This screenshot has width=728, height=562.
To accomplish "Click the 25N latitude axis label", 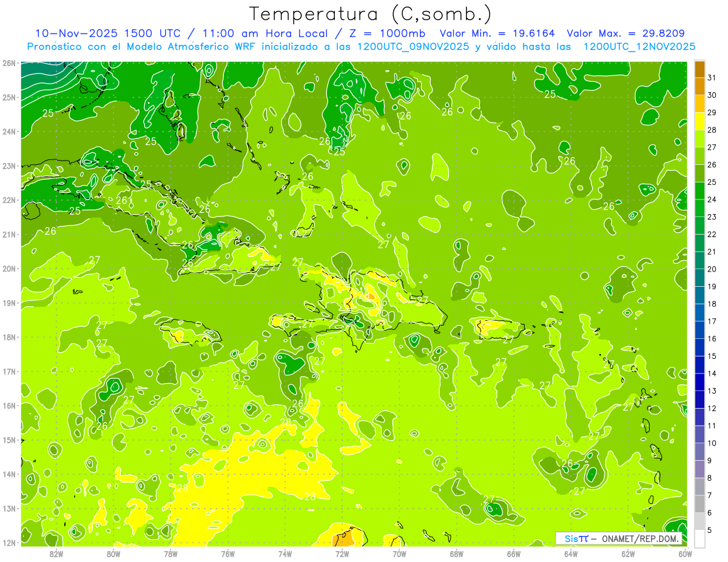I will pos(8,98).
